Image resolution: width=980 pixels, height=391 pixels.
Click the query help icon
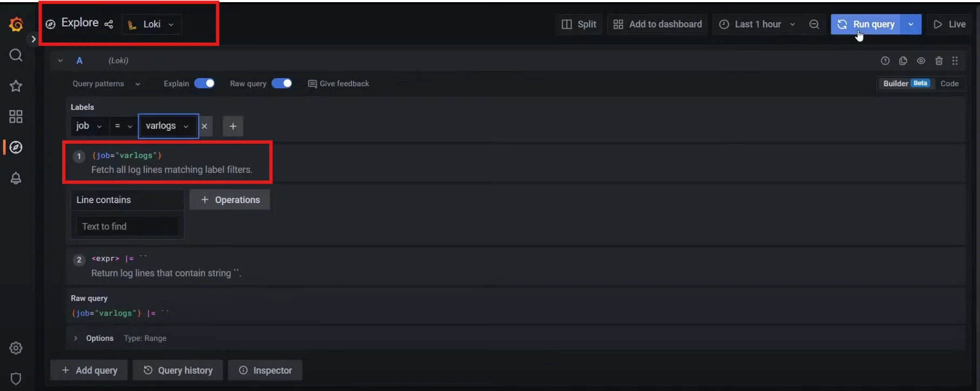pyautogui.click(x=885, y=61)
